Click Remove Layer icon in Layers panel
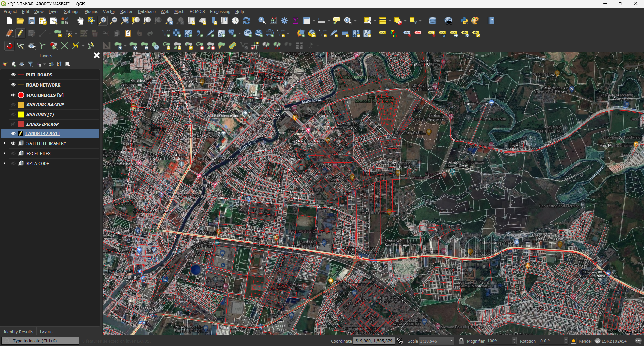 tap(68, 64)
